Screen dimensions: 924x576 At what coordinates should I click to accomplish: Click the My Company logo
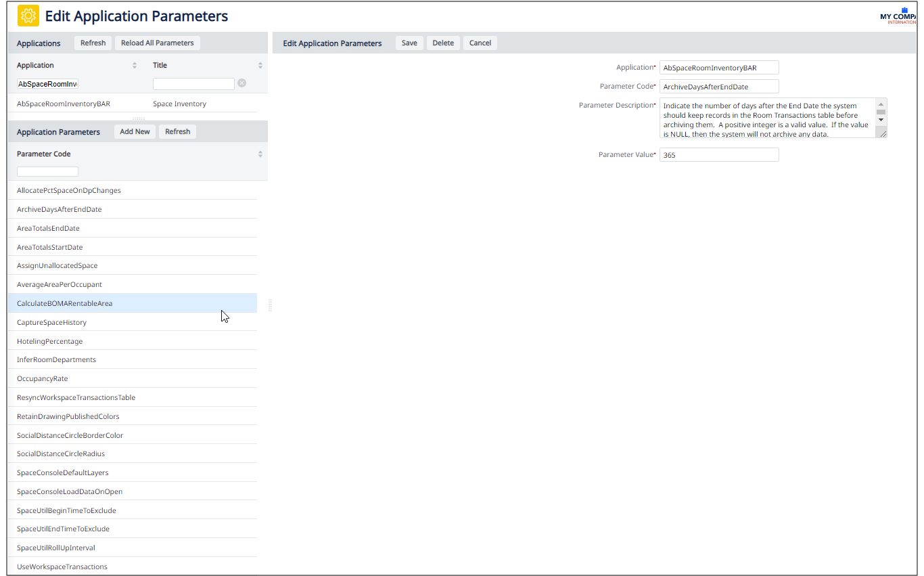tap(901, 16)
